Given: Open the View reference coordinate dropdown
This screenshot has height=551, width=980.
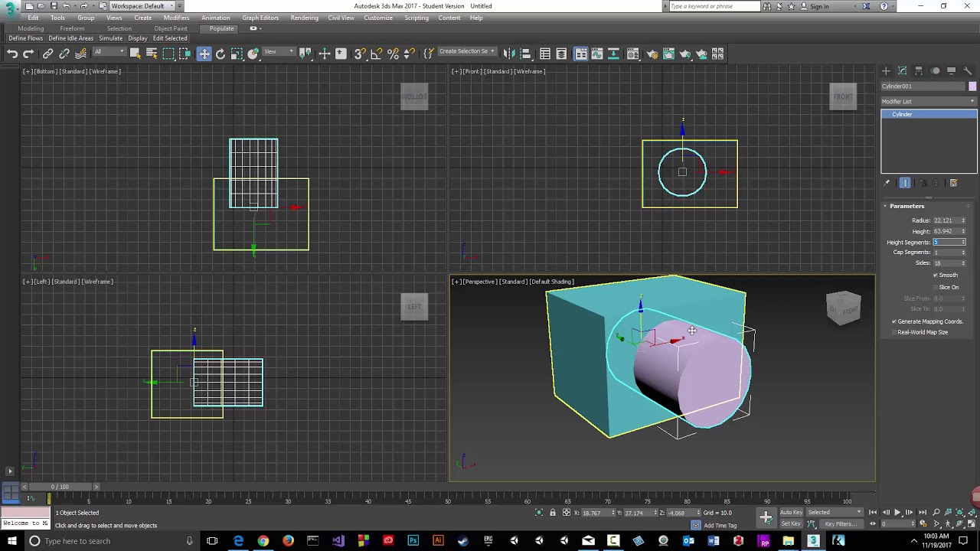Looking at the screenshot, I should 279,52.
